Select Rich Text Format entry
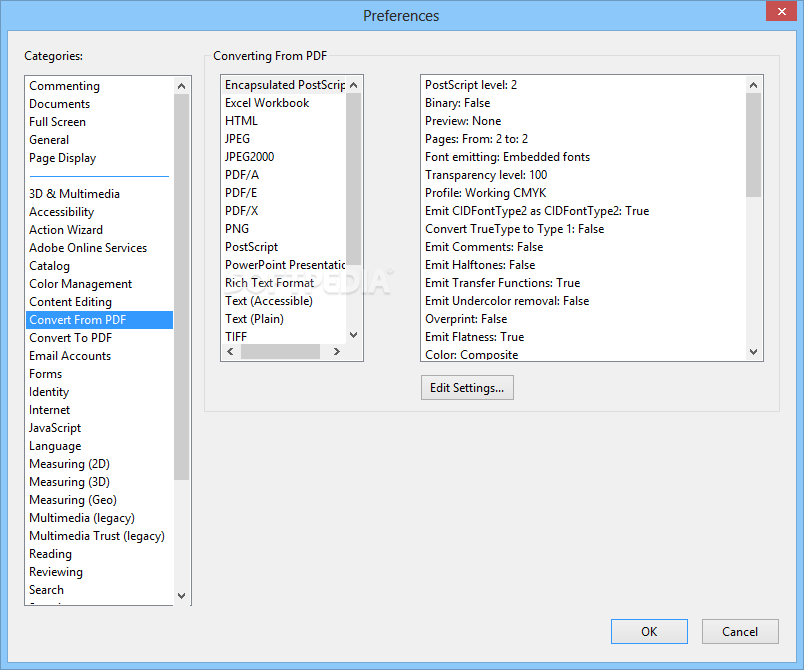This screenshot has width=804, height=670. pyautogui.click(x=269, y=283)
